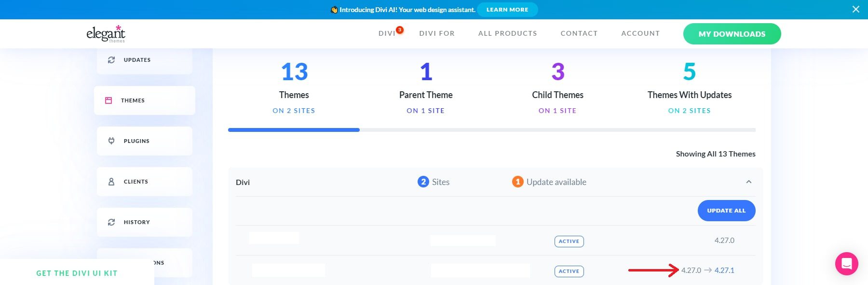
Task: Select the Themes sidebar tab
Action: [145, 100]
